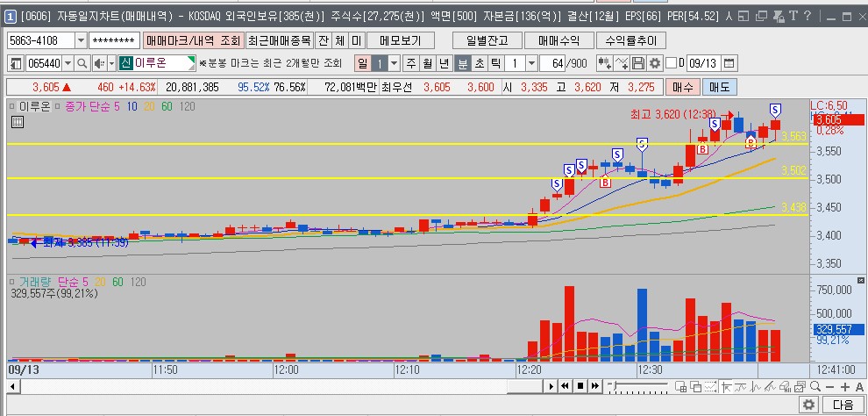Open the 일별잔고 tab button
The height and width of the screenshot is (416, 868).
[487, 40]
